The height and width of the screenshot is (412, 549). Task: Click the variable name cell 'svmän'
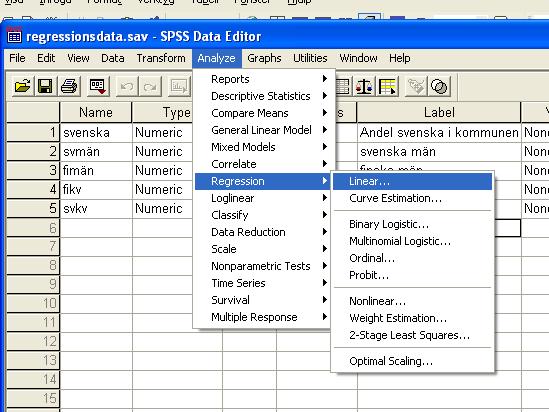(x=96, y=152)
